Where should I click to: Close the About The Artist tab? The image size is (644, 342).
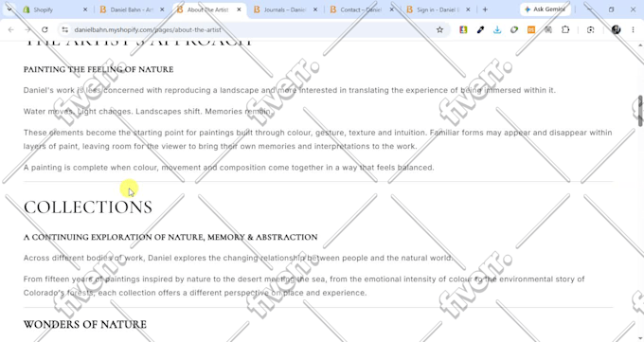(x=239, y=9)
